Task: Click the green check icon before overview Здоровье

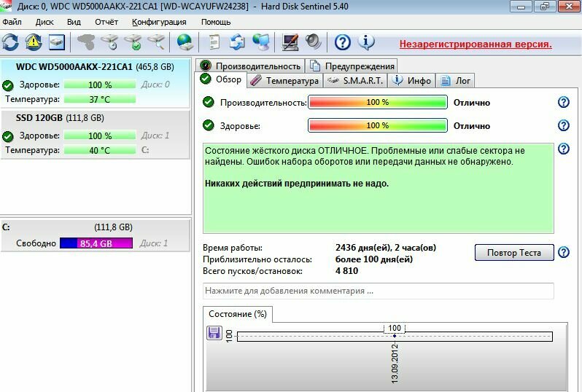Action: 209,125
